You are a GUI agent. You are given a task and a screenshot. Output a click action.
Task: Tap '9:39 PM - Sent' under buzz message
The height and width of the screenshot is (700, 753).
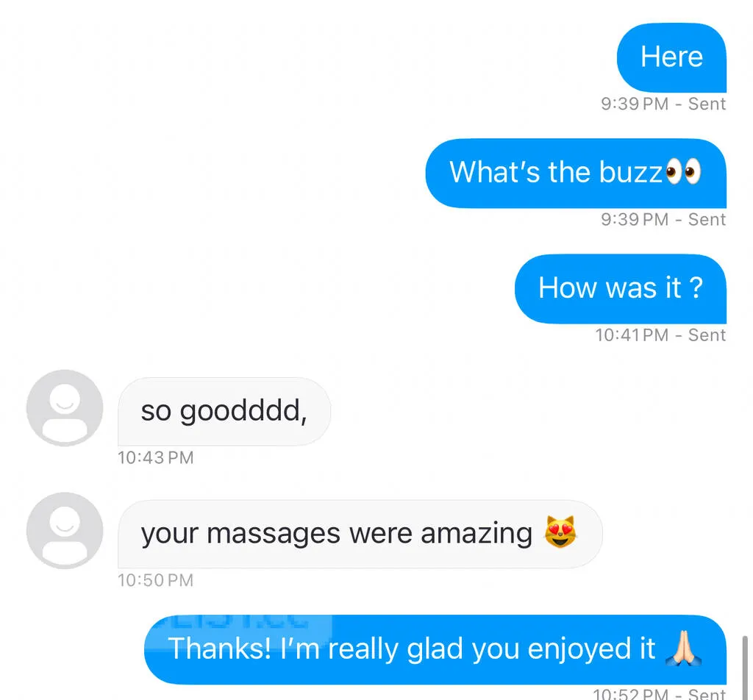pos(663,219)
